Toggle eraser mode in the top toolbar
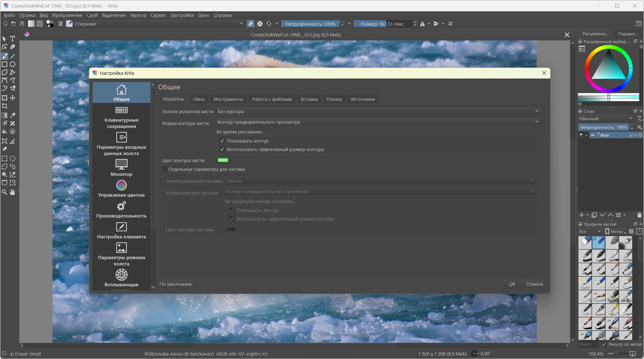The width and height of the screenshot is (644, 359). (250, 24)
